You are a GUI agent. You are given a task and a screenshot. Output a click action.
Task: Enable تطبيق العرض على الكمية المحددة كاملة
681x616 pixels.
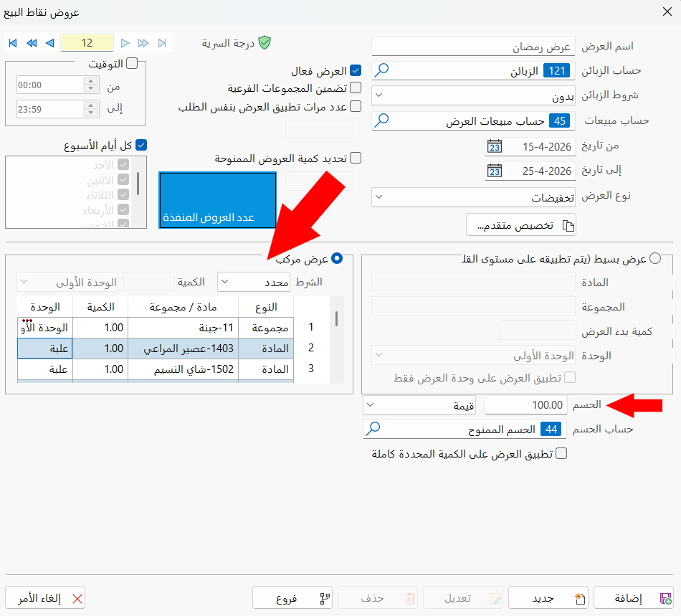[561, 453]
